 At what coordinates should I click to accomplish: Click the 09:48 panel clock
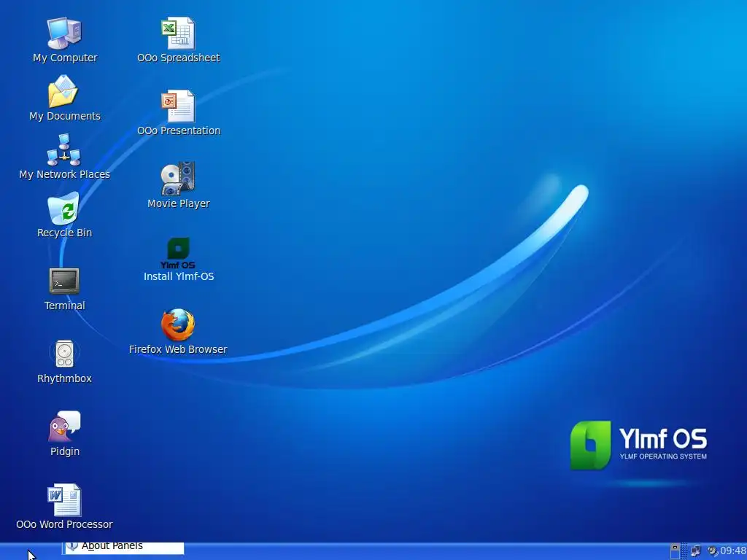coord(733,551)
